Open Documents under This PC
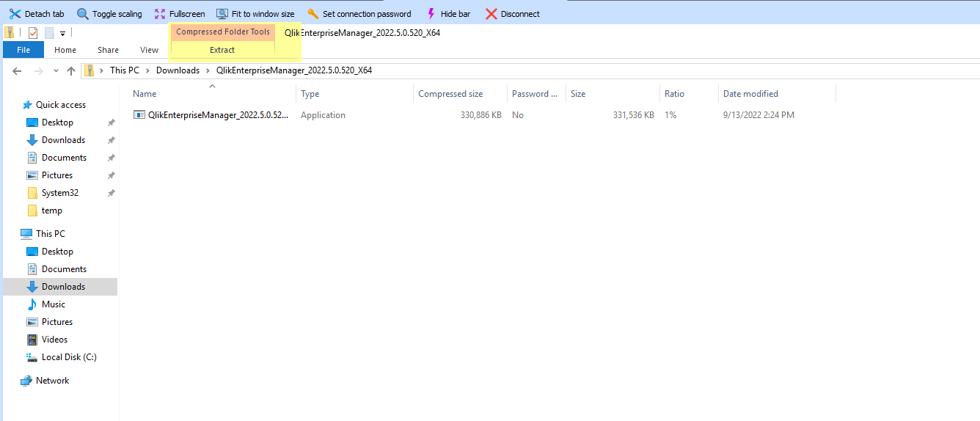980x421 pixels. click(x=64, y=269)
